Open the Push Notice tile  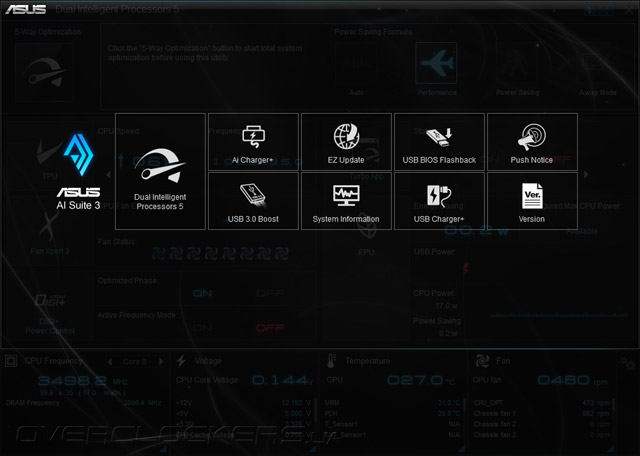pos(532,142)
